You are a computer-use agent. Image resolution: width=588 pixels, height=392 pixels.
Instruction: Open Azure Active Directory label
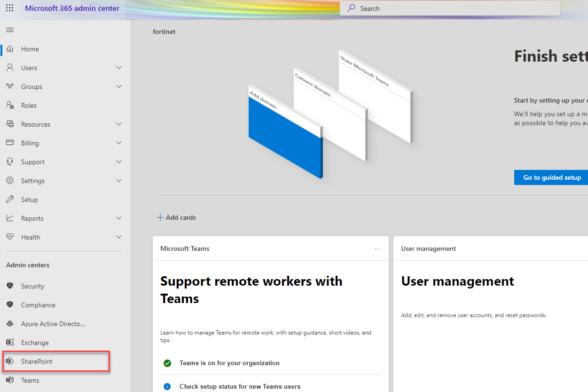[x=53, y=324]
